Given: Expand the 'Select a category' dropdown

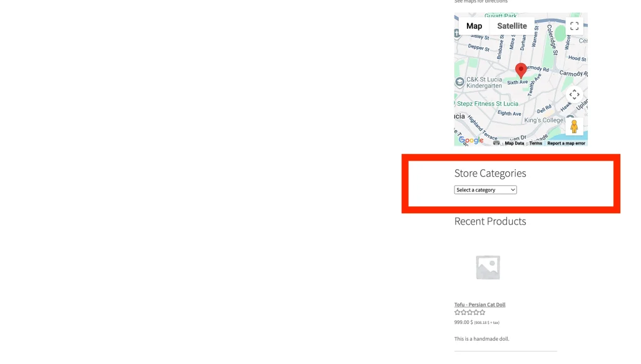Looking at the screenshot, I should (x=485, y=190).
